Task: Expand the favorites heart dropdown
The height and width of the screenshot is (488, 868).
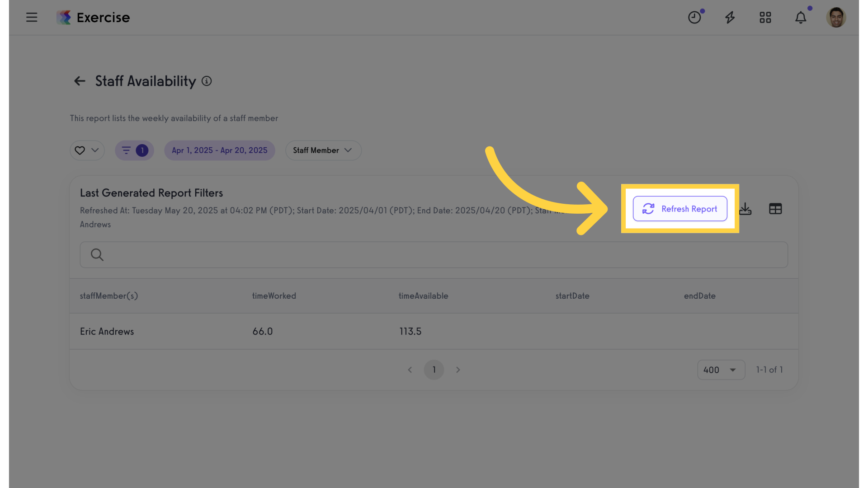Action: coord(87,150)
